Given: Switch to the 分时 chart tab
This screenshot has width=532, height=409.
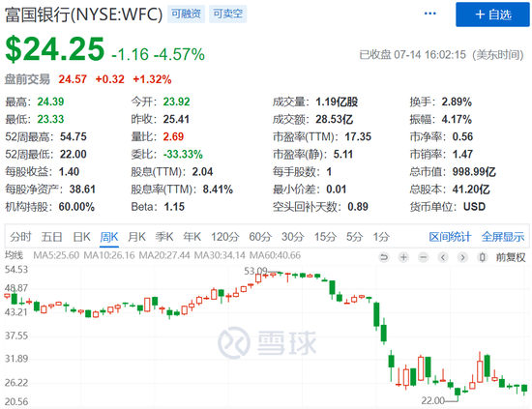Looking at the screenshot, I should (x=20, y=237).
